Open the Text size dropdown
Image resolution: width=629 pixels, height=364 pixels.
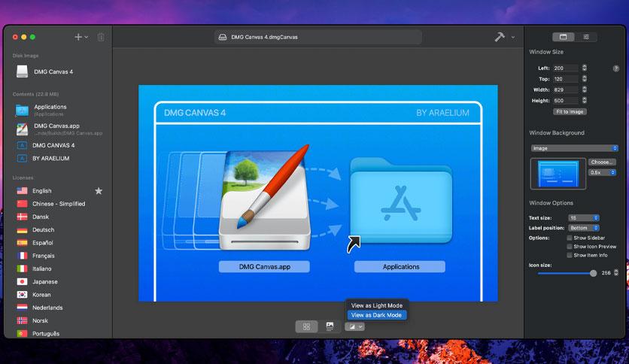(x=584, y=217)
